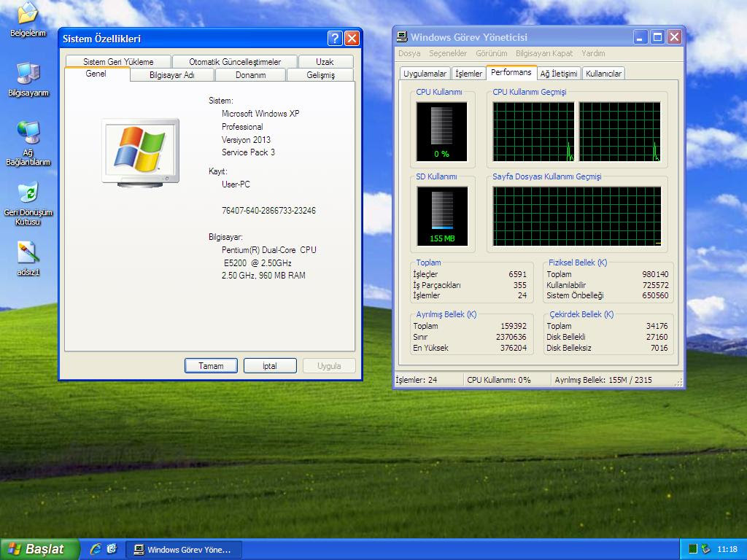Click the Task Manager title bar icon
Viewport: 747px width, 560px height.
(x=403, y=36)
